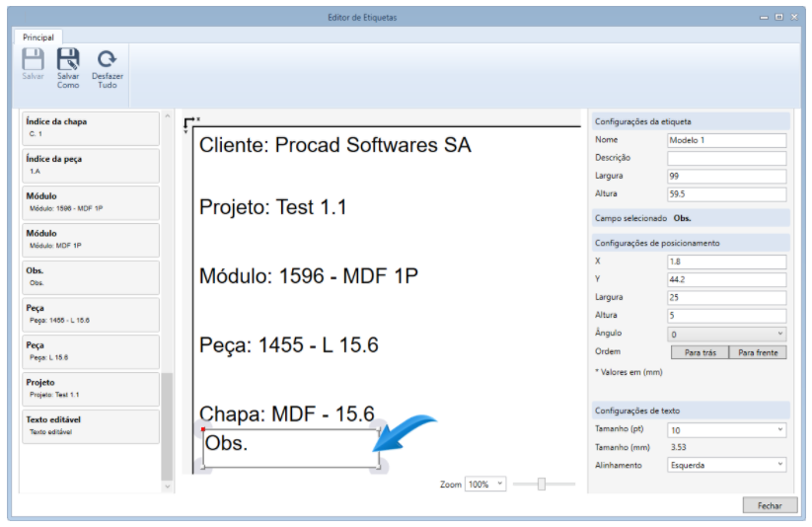Select the Projeto: Test 1.1 card
This screenshot has width=812, height=527.
91,390
